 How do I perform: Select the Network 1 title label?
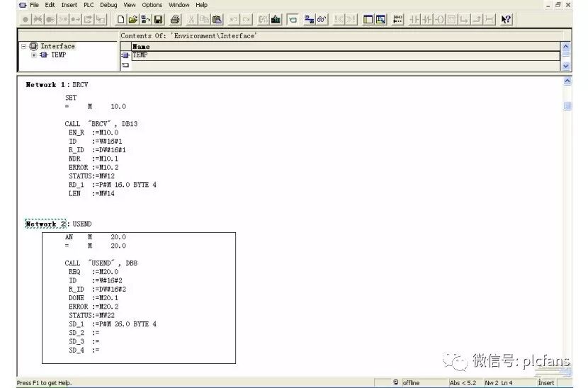click(x=46, y=85)
